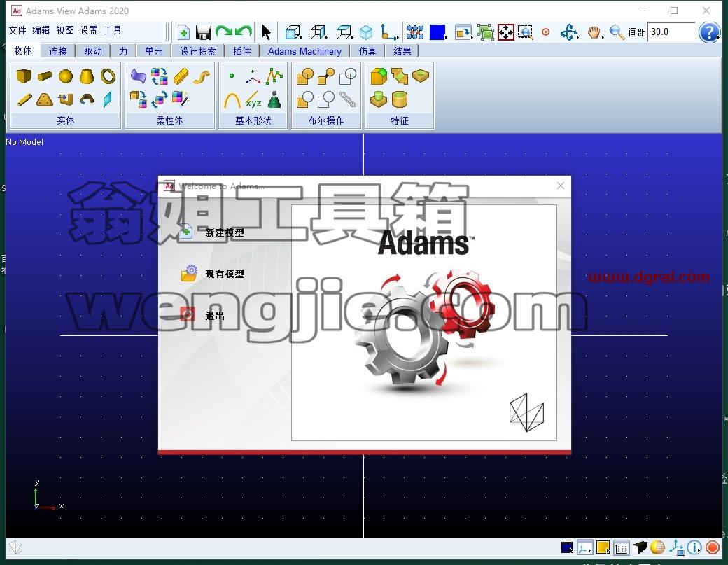Open the 文件 menu
The width and height of the screenshot is (728, 565).
17,30
